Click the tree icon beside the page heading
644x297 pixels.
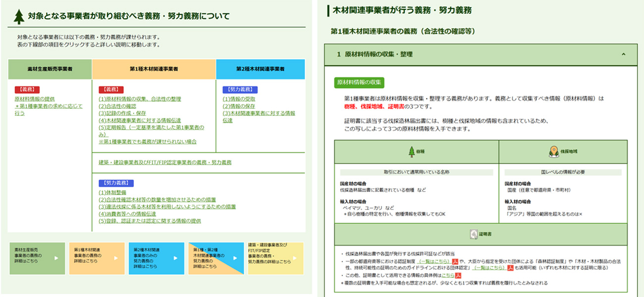tap(19, 16)
